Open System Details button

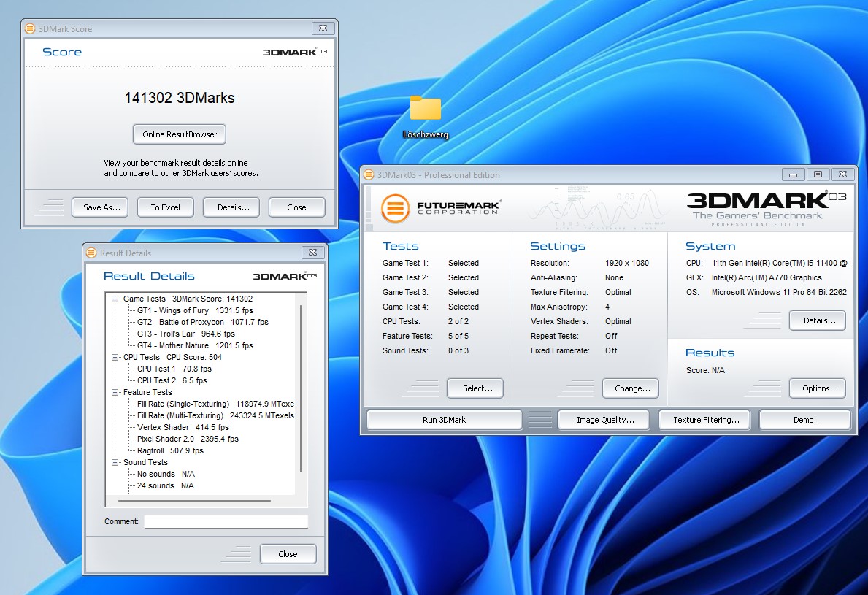pos(818,320)
